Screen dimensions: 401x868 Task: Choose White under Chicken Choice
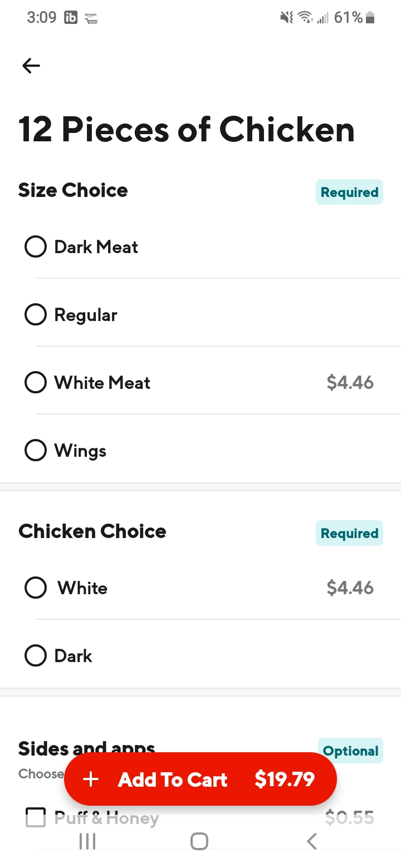point(36,588)
